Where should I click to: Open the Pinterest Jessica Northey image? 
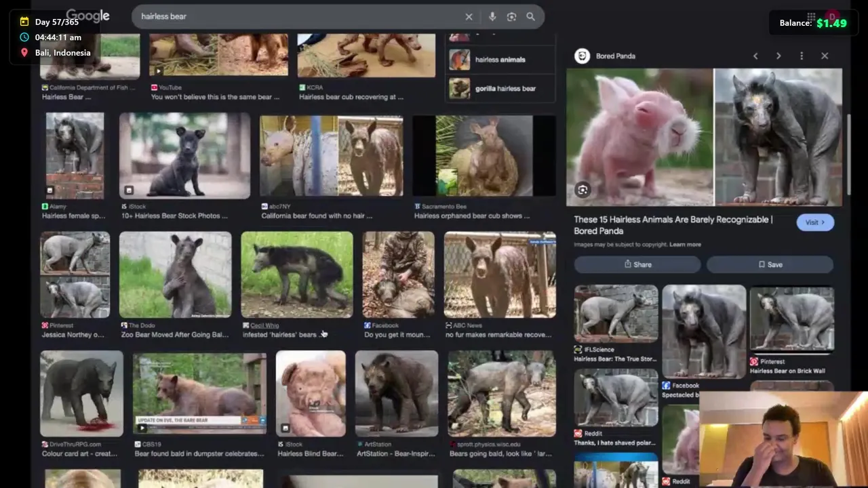(x=75, y=274)
